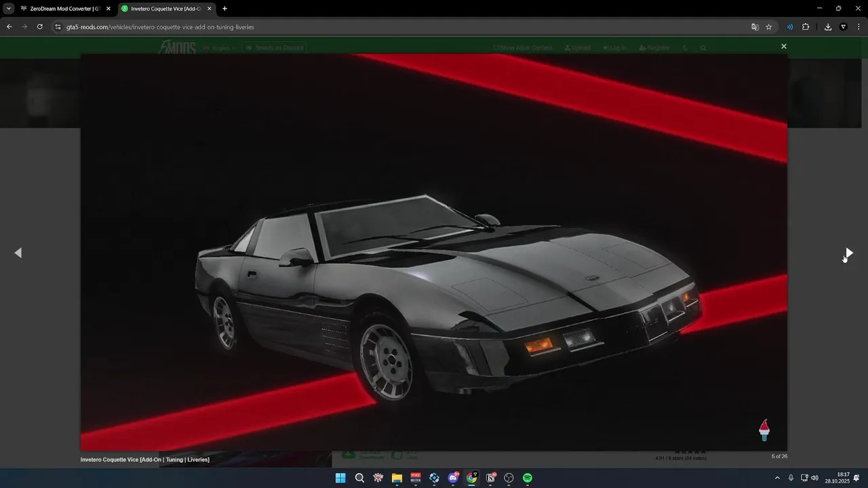This screenshot has height=488, width=868.
Task: Open taskbar Search
Action: [359, 478]
